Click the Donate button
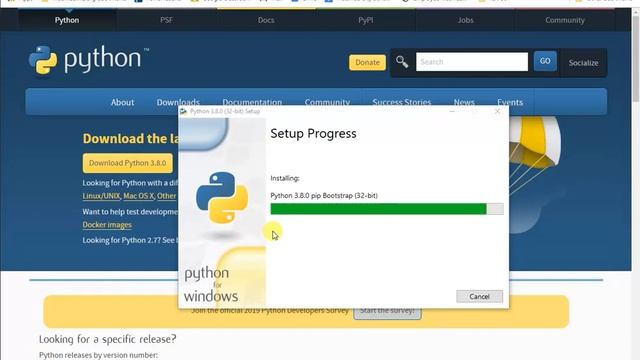 tap(367, 62)
